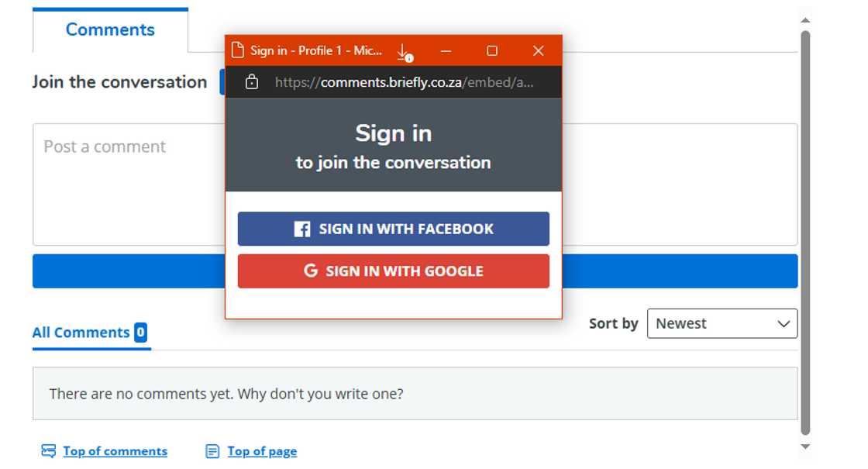Follow the Top of comments link
This screenshot has height=469, width=868.
pyautogui.click(x=115, y=450)
